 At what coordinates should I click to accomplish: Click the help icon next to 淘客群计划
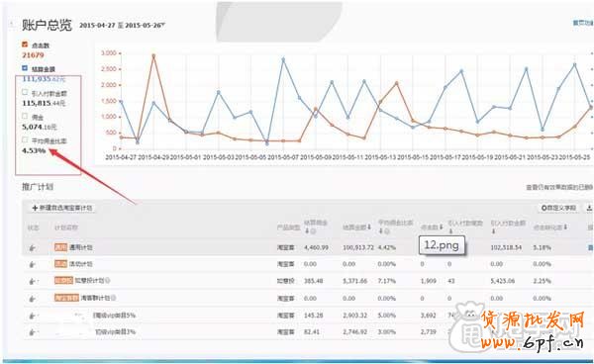click(114, 298)
